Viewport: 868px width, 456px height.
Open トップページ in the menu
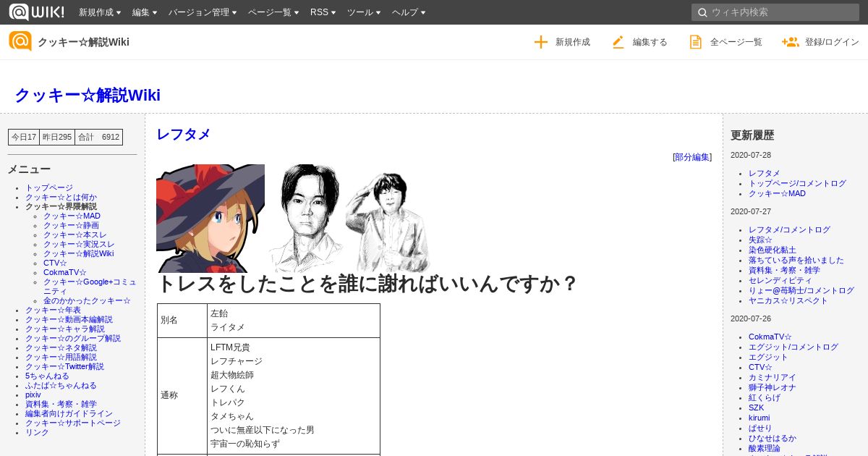coord(49,187)
